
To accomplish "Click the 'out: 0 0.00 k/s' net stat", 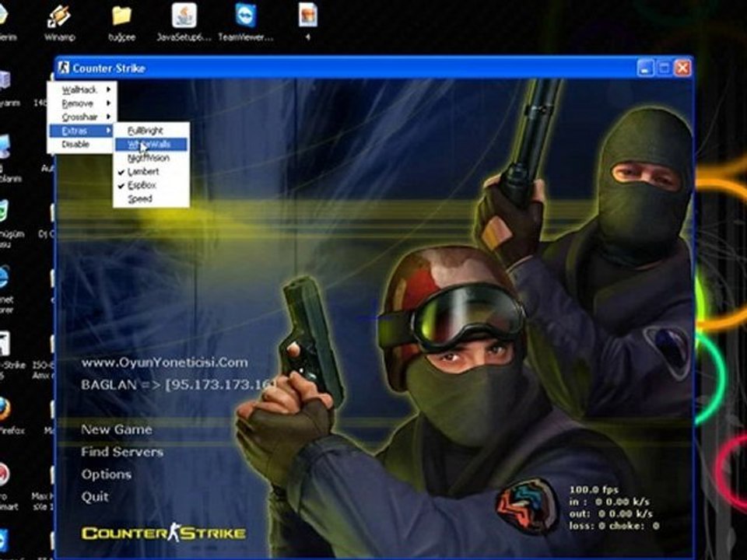I will 611,514.
